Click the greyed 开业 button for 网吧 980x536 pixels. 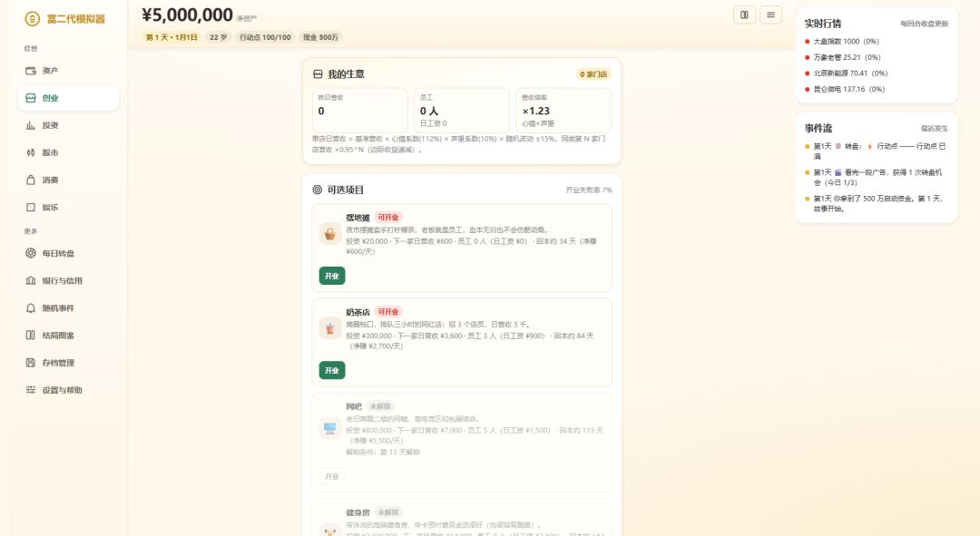(x=332, y=476)
